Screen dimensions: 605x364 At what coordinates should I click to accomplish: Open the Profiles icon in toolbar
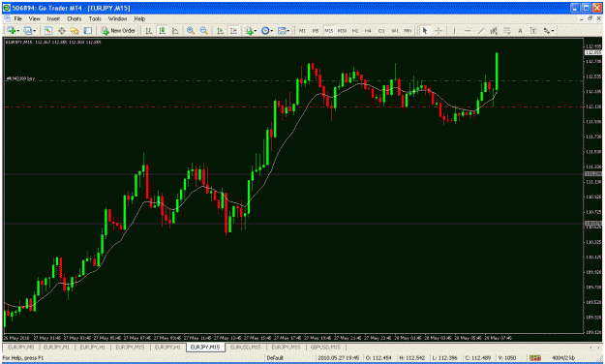[27, 30]
